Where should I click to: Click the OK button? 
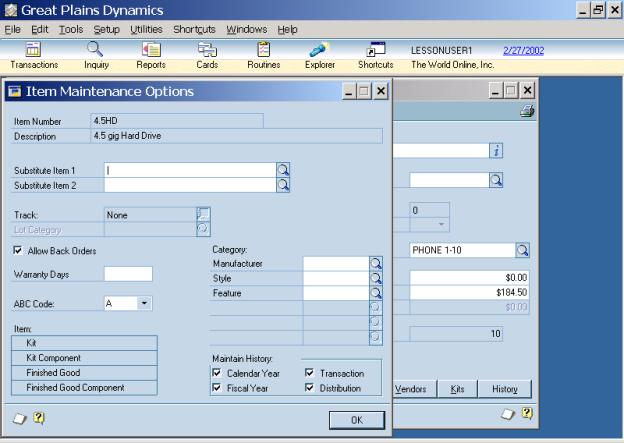point(357,420)
